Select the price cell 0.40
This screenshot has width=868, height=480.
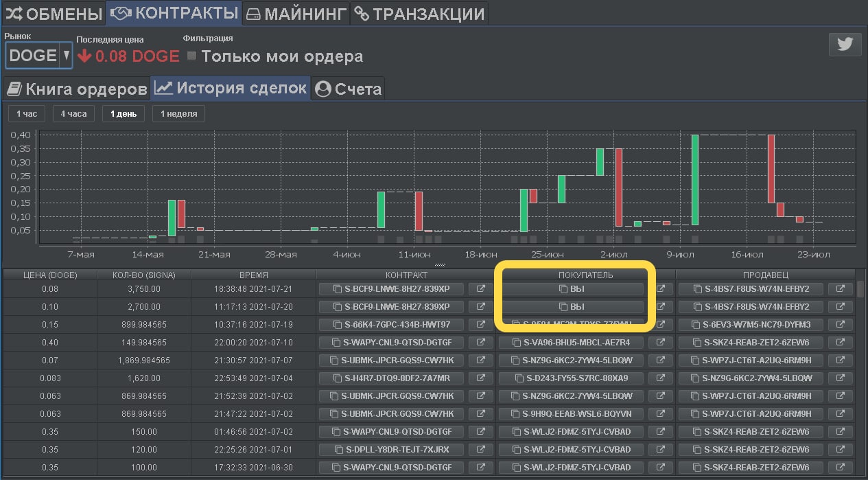49,343
